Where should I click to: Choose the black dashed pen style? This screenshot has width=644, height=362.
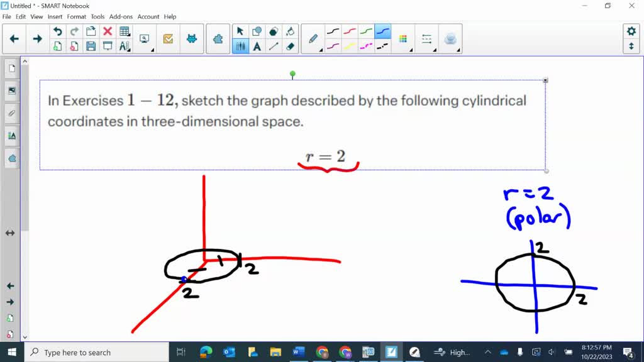(x=383, y=47)
